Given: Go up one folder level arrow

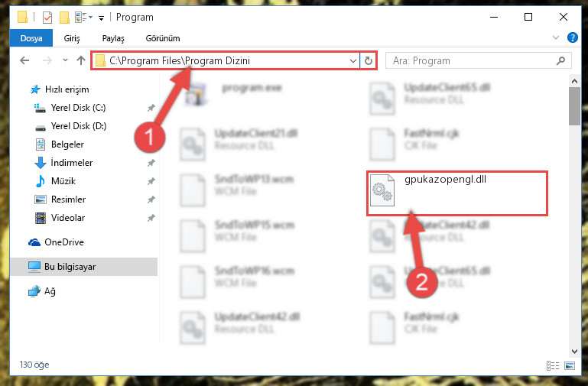Looking at the screenshot, I should (x=81, y=60).
